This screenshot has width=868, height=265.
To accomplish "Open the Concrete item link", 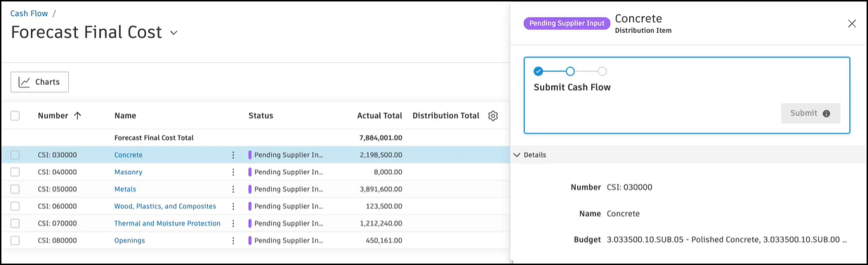I will point(129,155).
